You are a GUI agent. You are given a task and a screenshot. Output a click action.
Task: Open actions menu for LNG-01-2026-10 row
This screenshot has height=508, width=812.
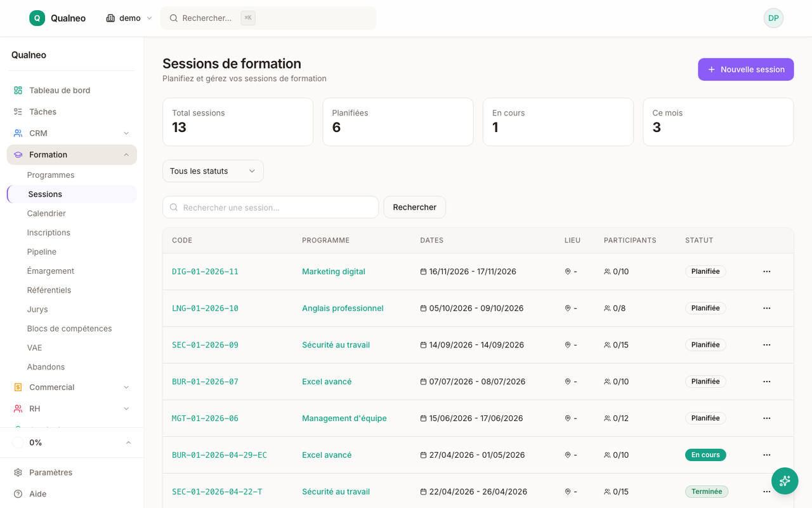pos(767,309)
